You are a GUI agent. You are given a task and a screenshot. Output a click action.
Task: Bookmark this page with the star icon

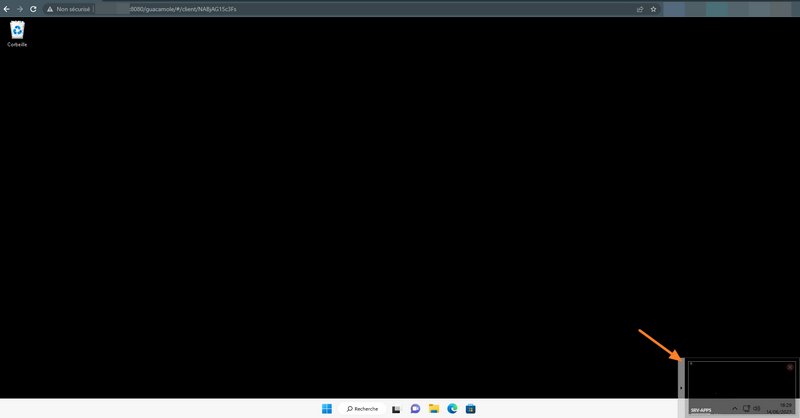click(x=653, y=9)
